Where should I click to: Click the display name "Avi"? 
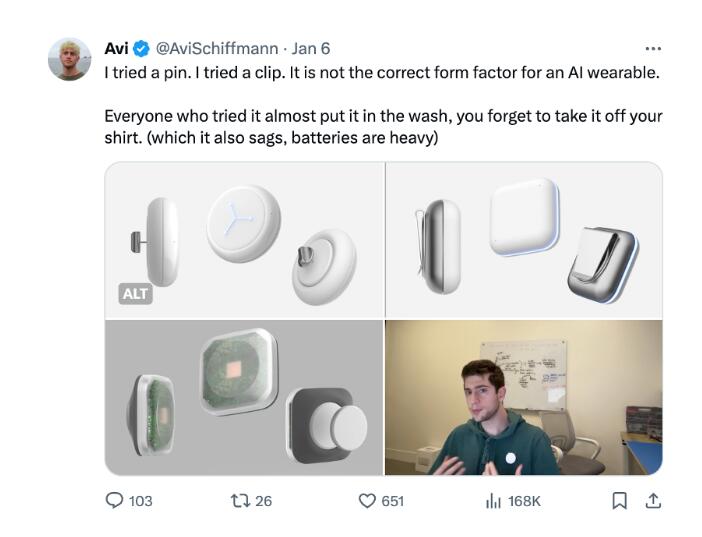coord(117,48)
